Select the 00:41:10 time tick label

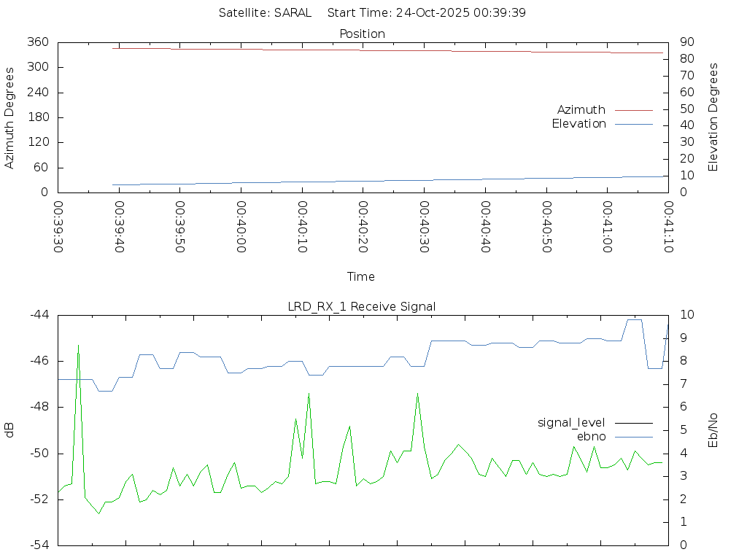668,227
